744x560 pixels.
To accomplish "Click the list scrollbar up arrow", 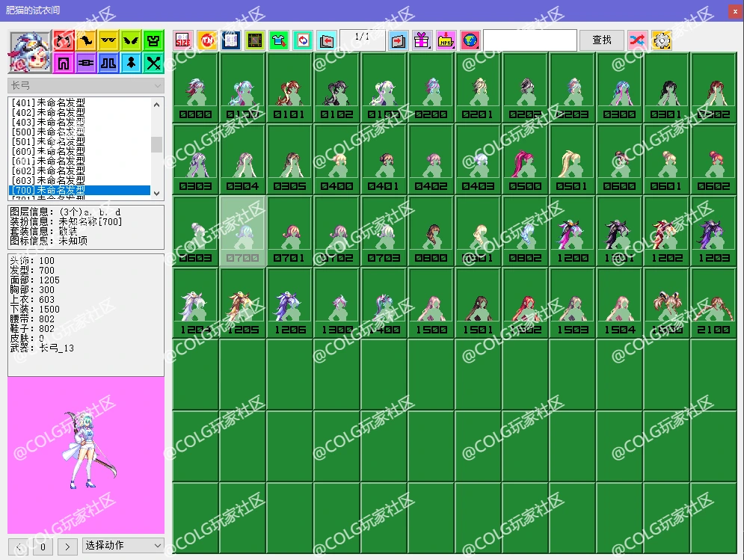I will [156, 105].
